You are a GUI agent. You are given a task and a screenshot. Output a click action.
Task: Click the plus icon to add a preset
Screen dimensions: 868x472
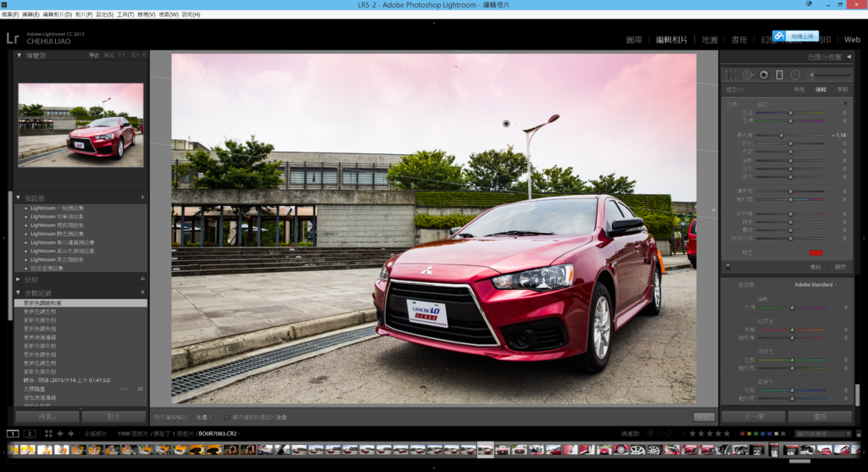click(142, 197)
